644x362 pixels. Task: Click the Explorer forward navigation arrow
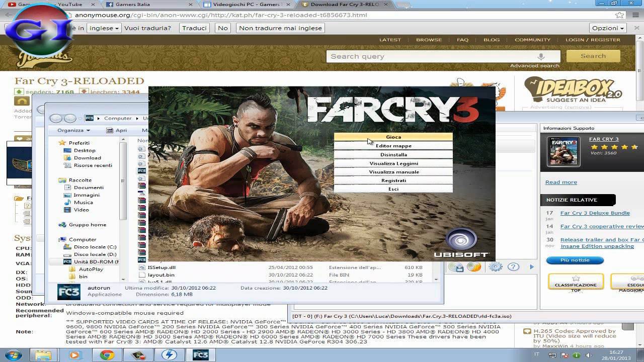[x=70, y=119]
